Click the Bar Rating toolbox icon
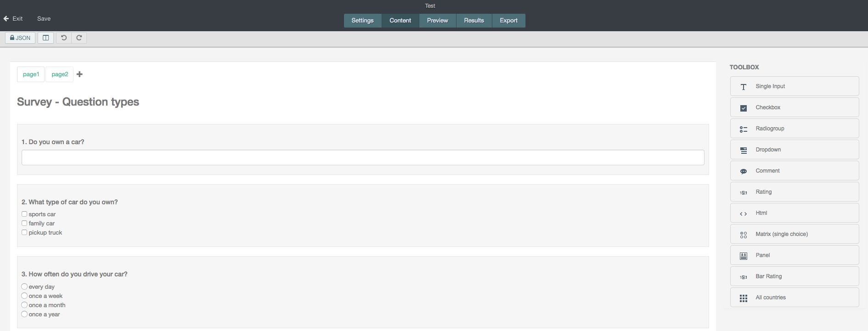Image resolution: width=868 pixels, height=331 pixels. (x=744, y=277)
